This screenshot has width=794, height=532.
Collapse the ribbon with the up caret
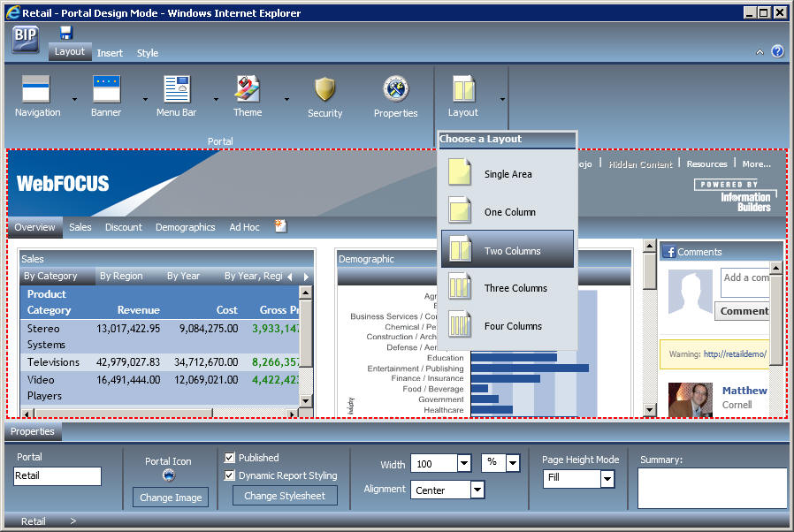coord(760,51)
